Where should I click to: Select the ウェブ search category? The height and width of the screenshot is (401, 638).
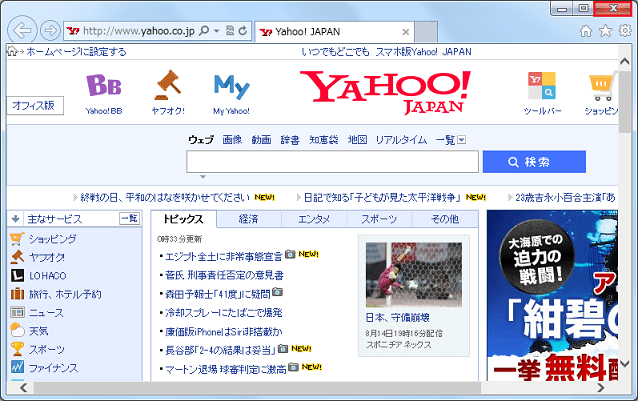(x=201, y=140)
